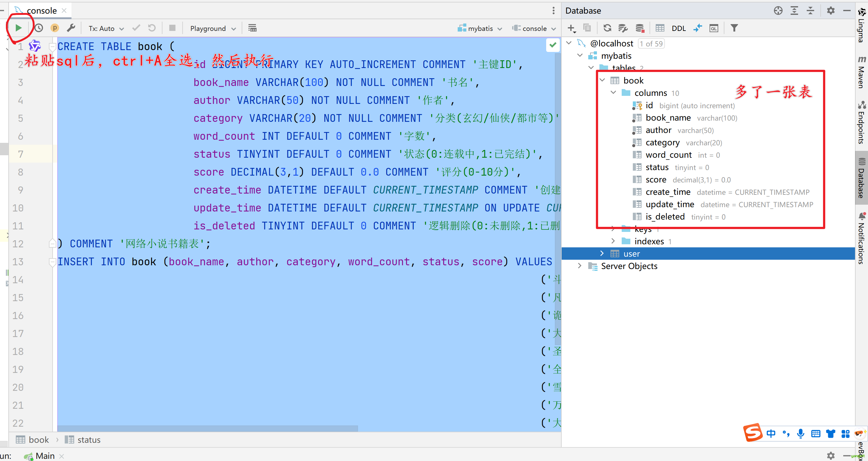The image size is (868, 461).
Task: Select opened file crosshair icon
Action: coord(778,11)
